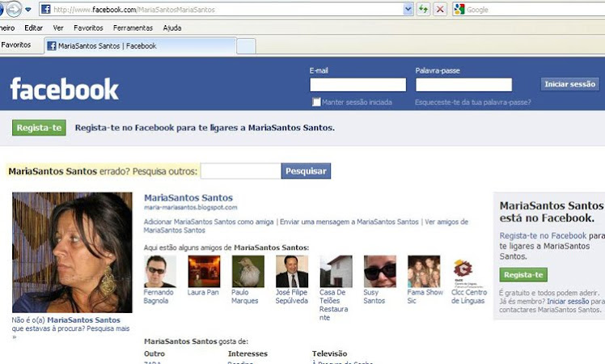Click the Palavra-passe password field
Viewport: 605px width, 364px height.
point(463,85)
